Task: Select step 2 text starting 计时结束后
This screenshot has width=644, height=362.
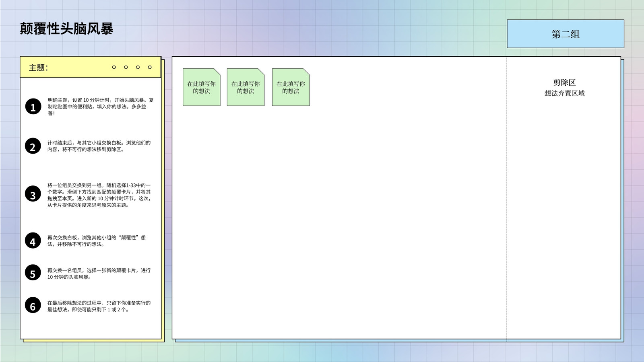Action: pos(99,146)
